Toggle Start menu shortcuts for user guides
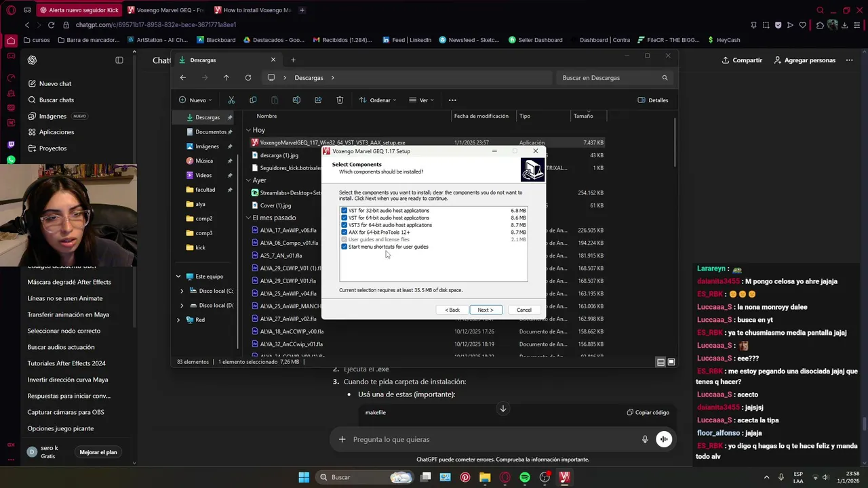The width and height of the screenshot is (868, 488). [344, 247]
